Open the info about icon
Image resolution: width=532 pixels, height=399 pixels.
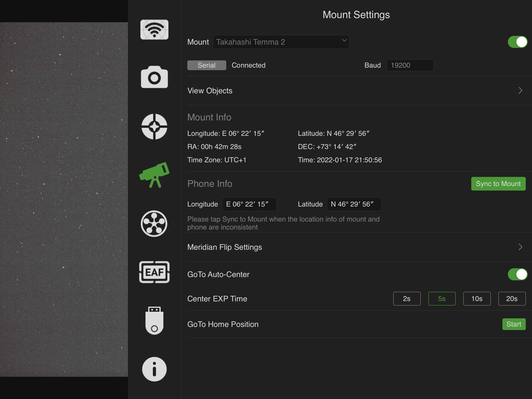pyautogui.click(x=154, y=369)
